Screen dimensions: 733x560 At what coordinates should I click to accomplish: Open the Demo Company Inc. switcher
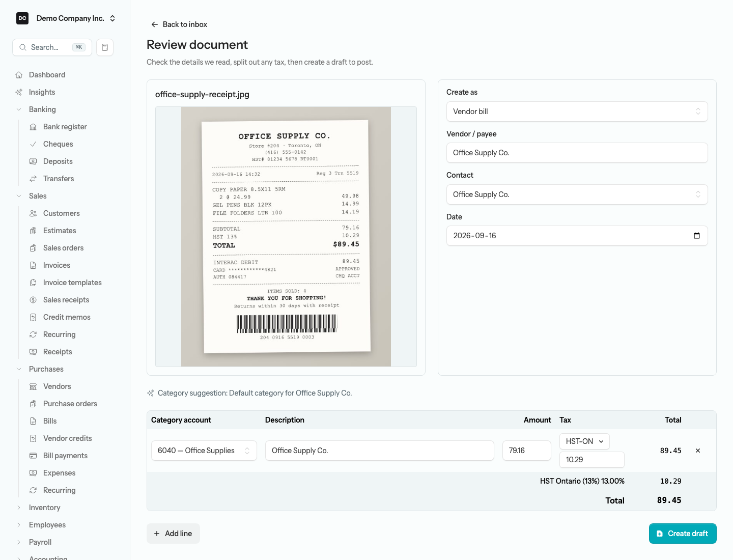pos(66,18)
